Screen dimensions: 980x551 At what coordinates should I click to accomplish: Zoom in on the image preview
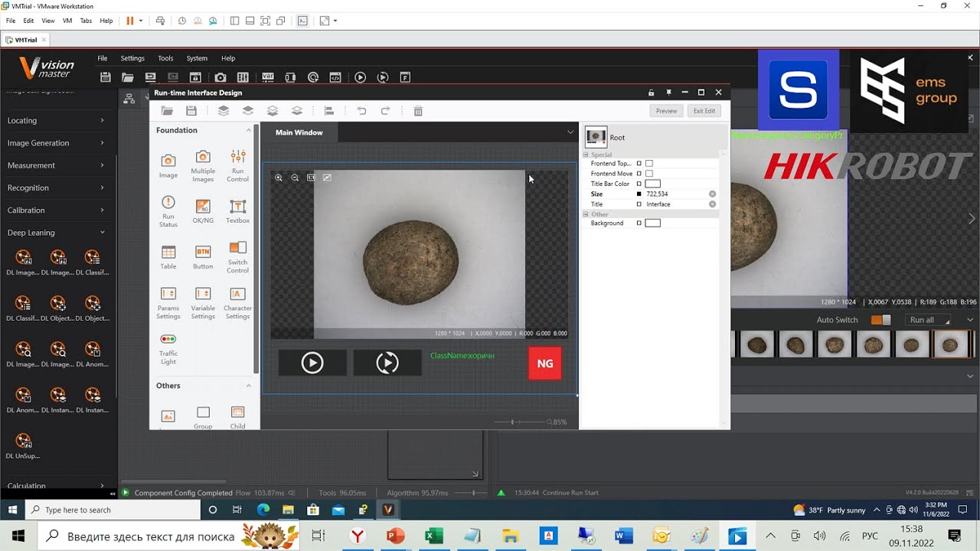coord(279,178)
